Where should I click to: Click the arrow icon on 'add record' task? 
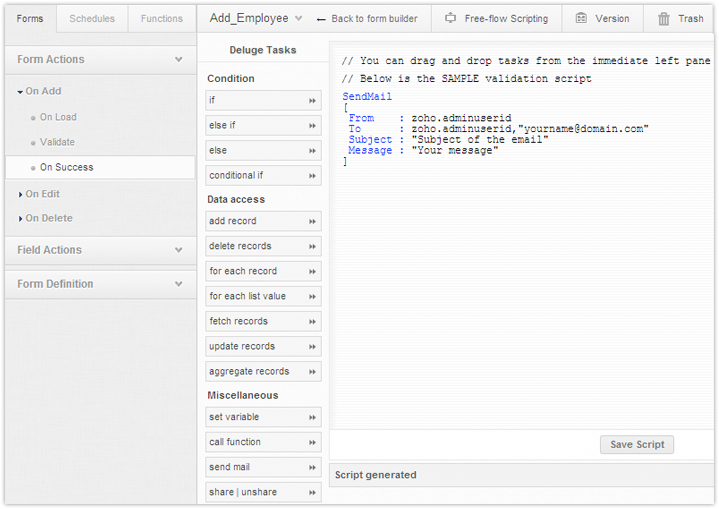[312, 221]
